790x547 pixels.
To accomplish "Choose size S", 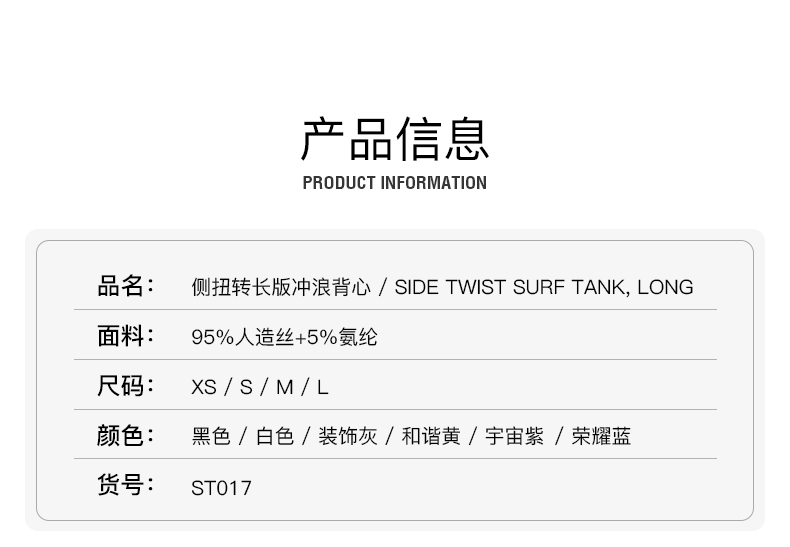I will pyautogui.click(x=246, y=388).
